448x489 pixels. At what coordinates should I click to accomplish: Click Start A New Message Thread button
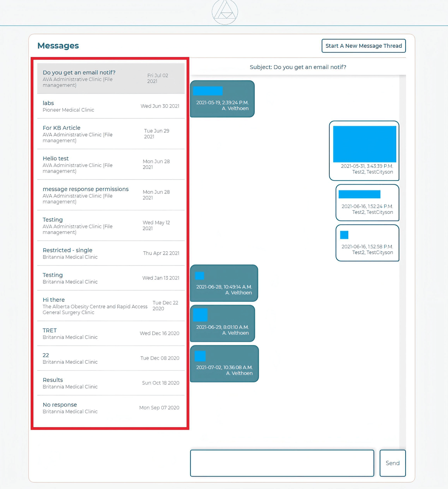363,46
